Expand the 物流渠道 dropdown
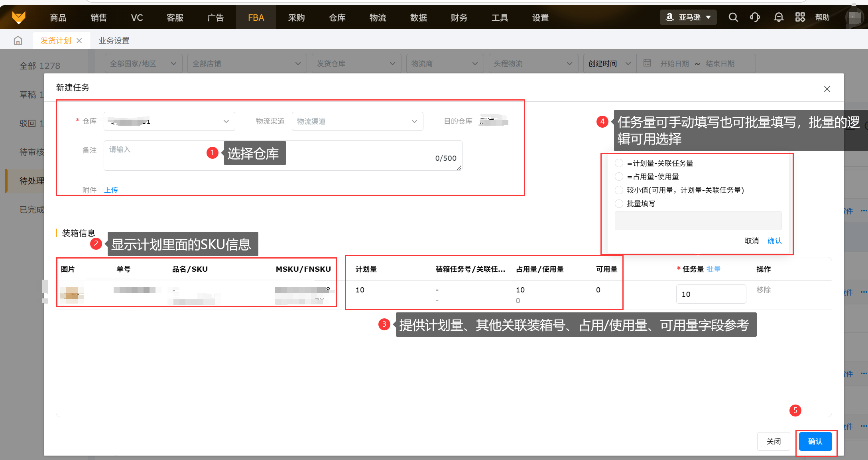 coord(357,121)
